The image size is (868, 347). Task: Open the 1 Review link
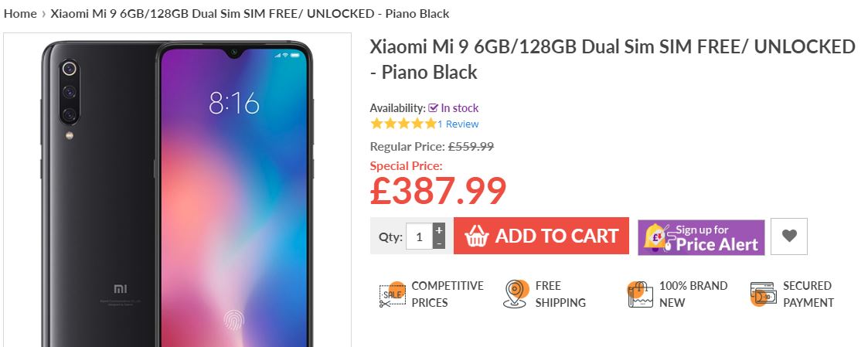point(458,124)
